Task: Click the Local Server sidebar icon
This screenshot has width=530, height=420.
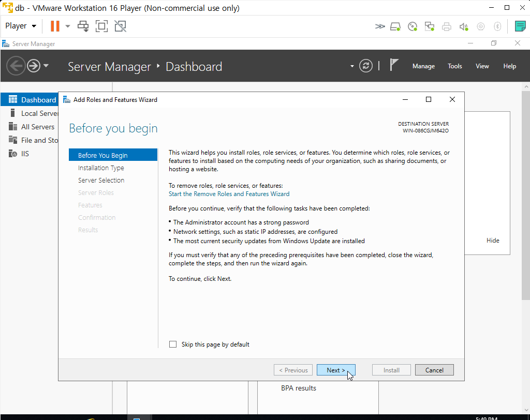Action: click(13, 113)
